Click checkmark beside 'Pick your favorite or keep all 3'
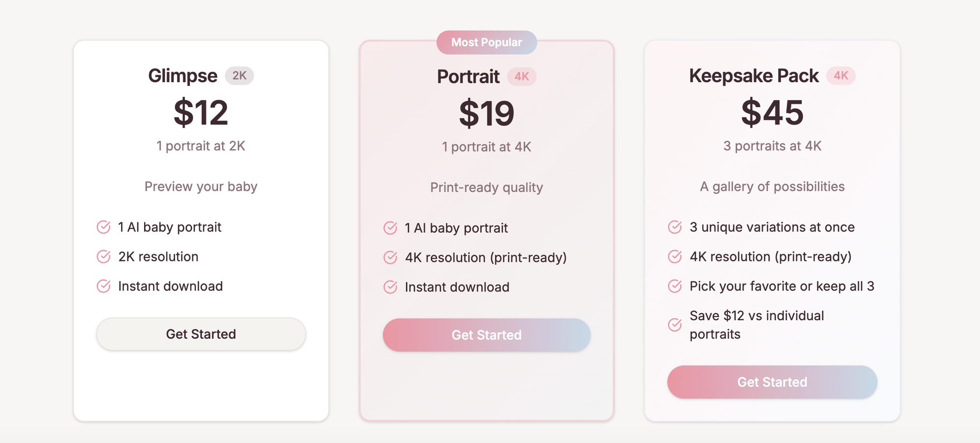Viewport: 980px width, 443px height. pyautogui.click(x=675, y=286)
